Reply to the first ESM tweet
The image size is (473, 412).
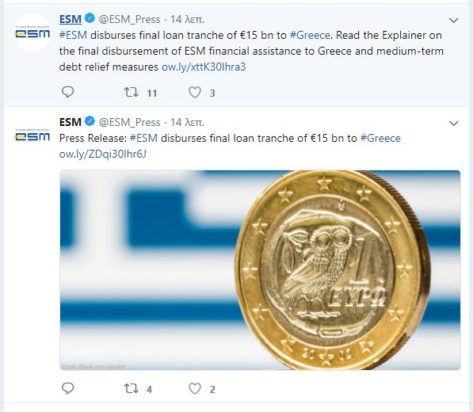(x=68, y=92)
